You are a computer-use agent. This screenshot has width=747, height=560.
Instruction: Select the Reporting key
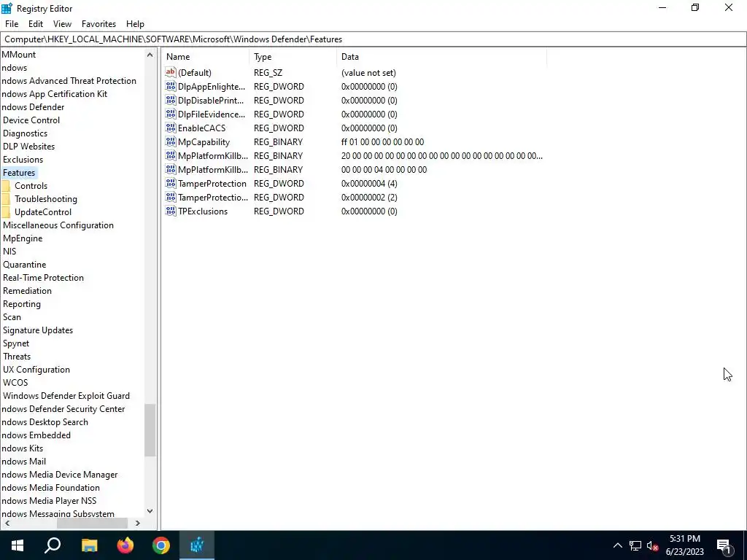point(21,304)
